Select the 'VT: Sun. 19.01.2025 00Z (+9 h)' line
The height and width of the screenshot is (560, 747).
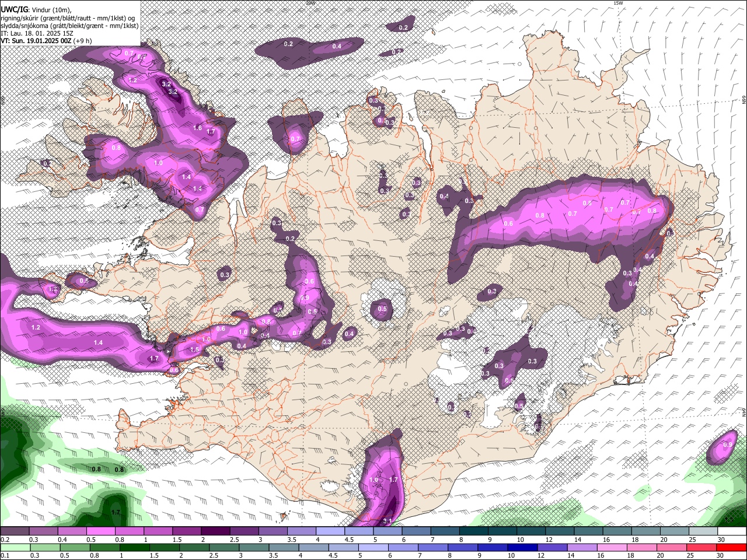click(46, 41)
